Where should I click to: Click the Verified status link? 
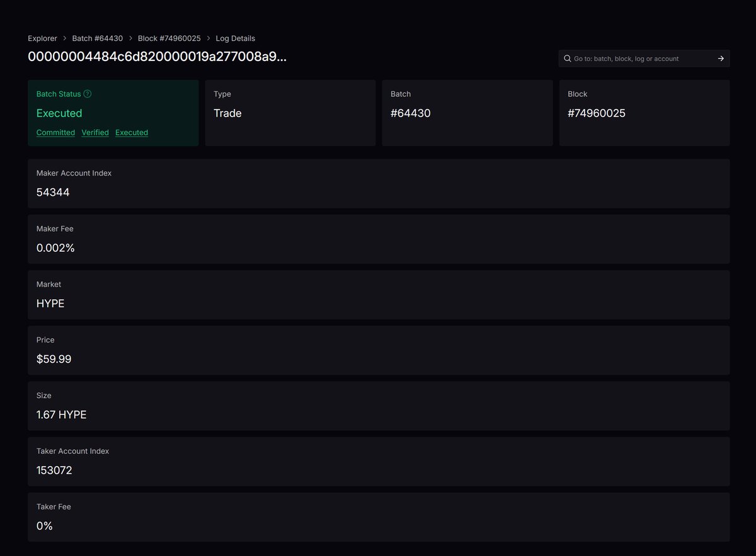[95, 132]
